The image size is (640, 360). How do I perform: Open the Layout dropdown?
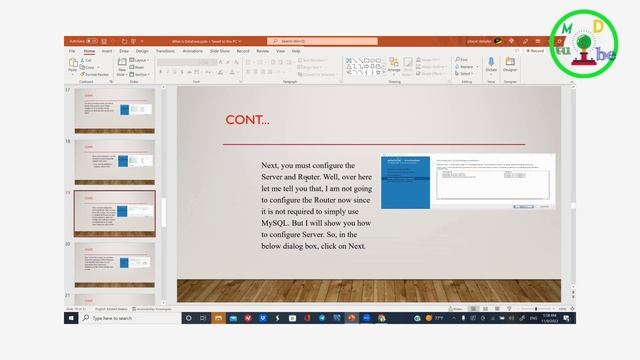coord(139,60)
